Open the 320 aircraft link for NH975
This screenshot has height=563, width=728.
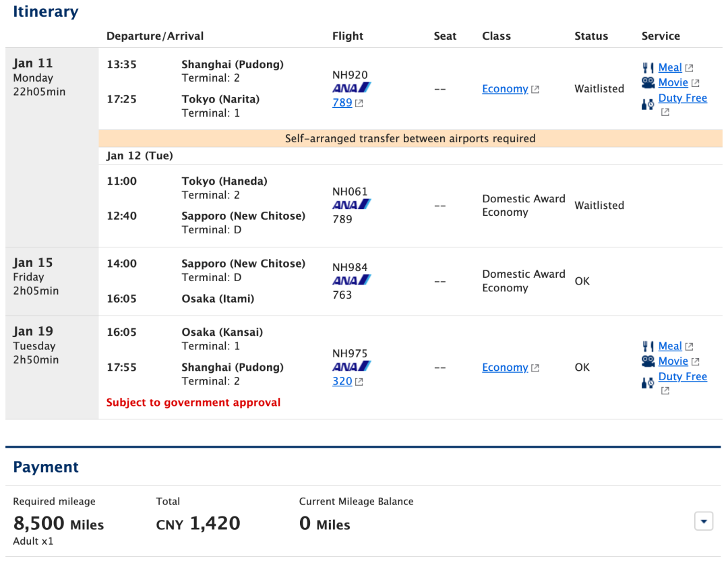[342, 382]
